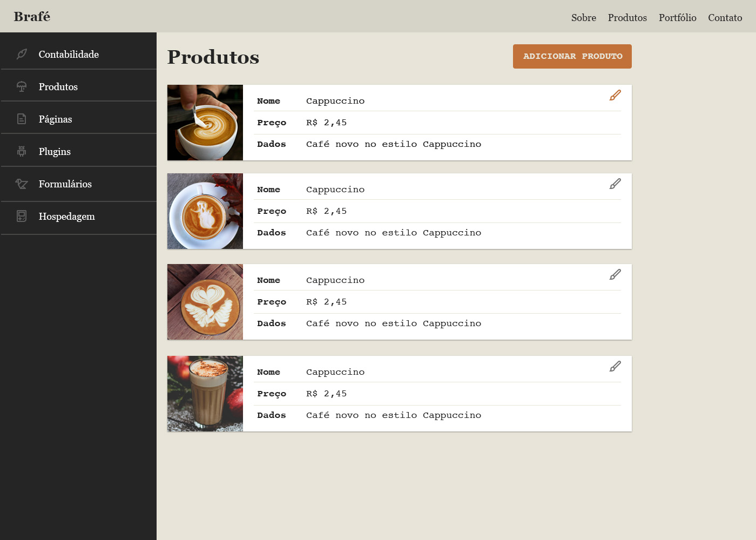Select Portfólio in the top navigation bar
756x540 pixels.
677,17
